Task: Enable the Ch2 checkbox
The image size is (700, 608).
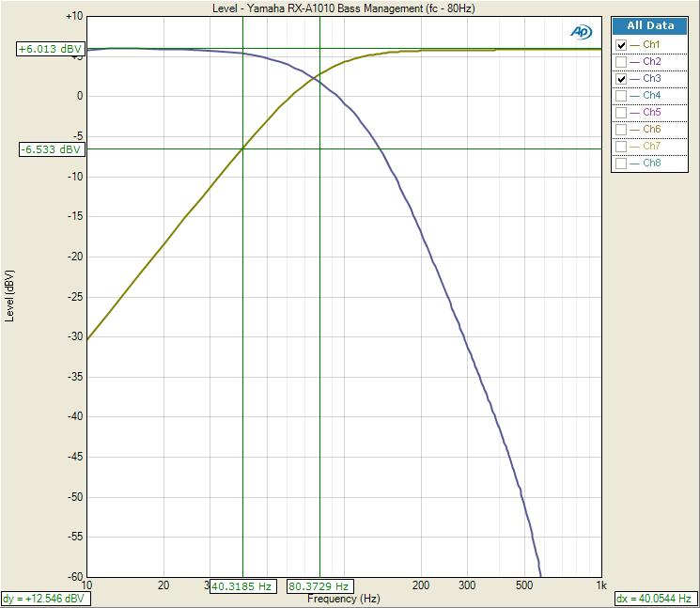Action: [x=621, y=62]
